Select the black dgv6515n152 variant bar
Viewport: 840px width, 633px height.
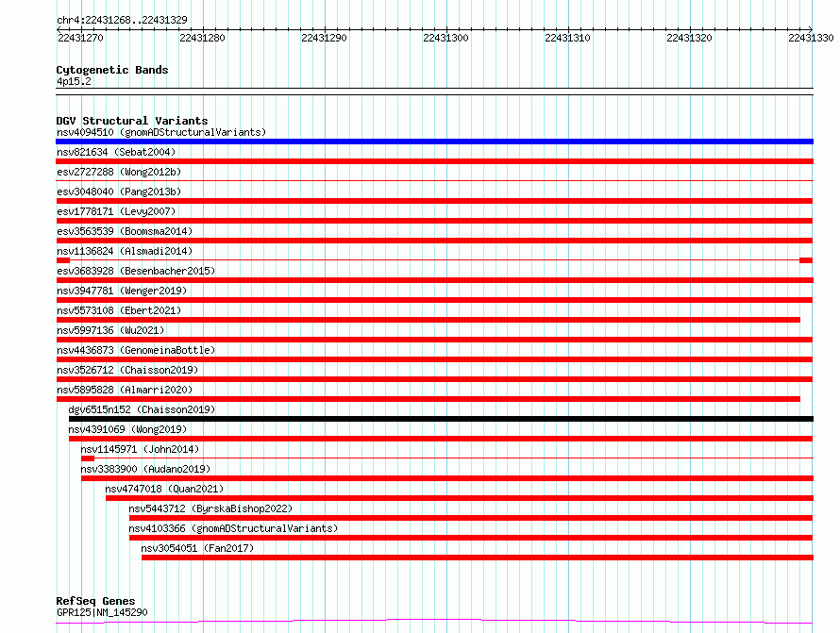441,419
